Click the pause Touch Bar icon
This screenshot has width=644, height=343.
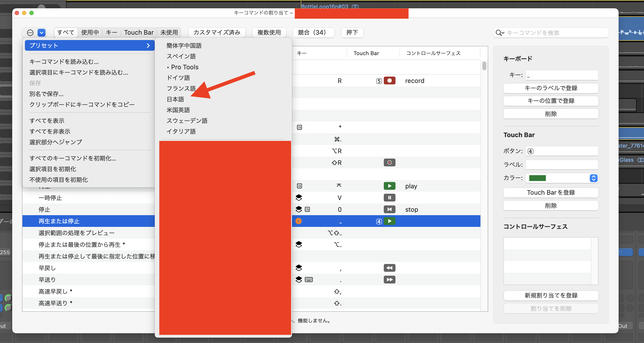[389, 198]
